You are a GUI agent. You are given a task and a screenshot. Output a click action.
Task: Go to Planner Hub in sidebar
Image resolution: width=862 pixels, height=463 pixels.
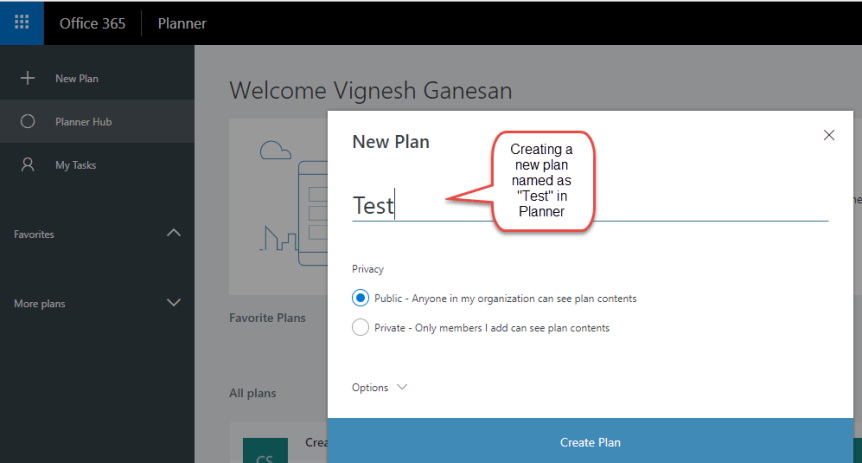(82, 122)
